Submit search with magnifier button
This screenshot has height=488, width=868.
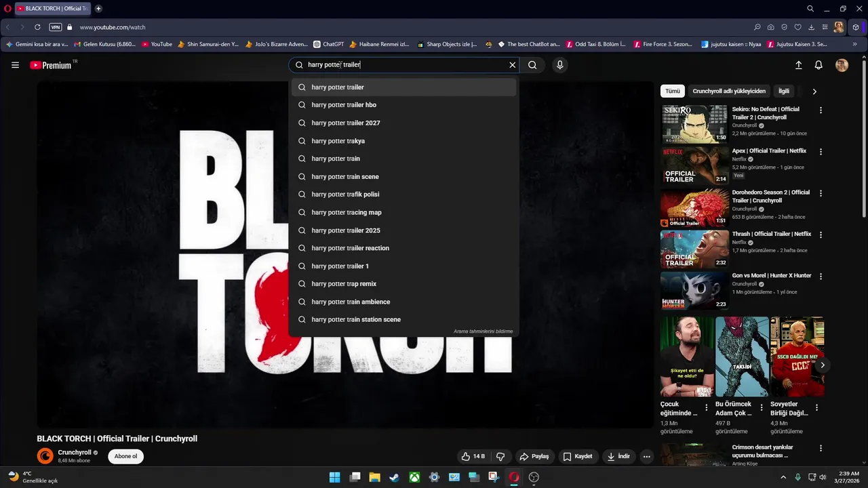point(532,65)
